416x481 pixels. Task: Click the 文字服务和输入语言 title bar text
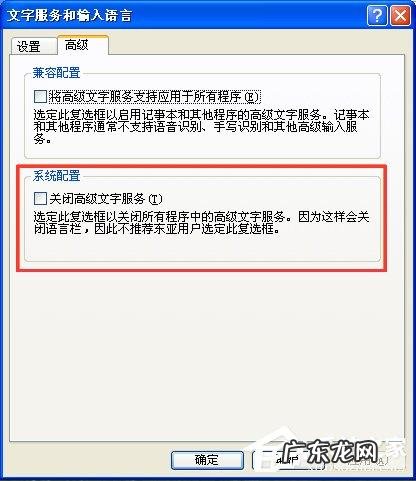coord(69,16)
